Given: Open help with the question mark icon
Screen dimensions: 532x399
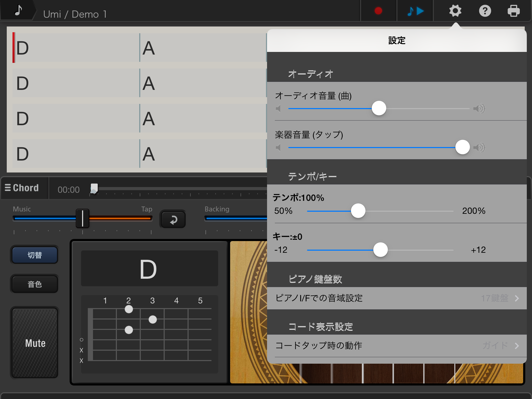Looking at the screenshot, I should pyautogui.click(x=485, y=11).
